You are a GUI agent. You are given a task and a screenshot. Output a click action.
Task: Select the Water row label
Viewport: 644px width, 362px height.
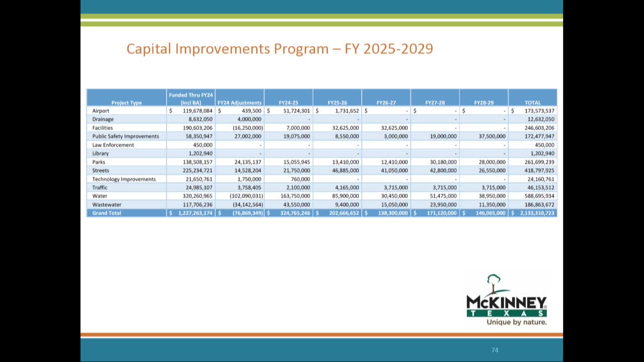tap(100, 196)
